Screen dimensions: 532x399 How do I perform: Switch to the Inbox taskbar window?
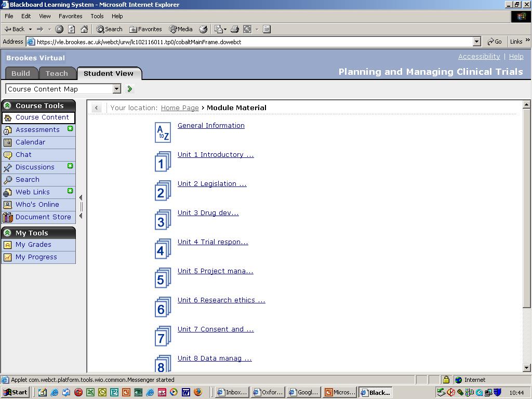(232, 392)
